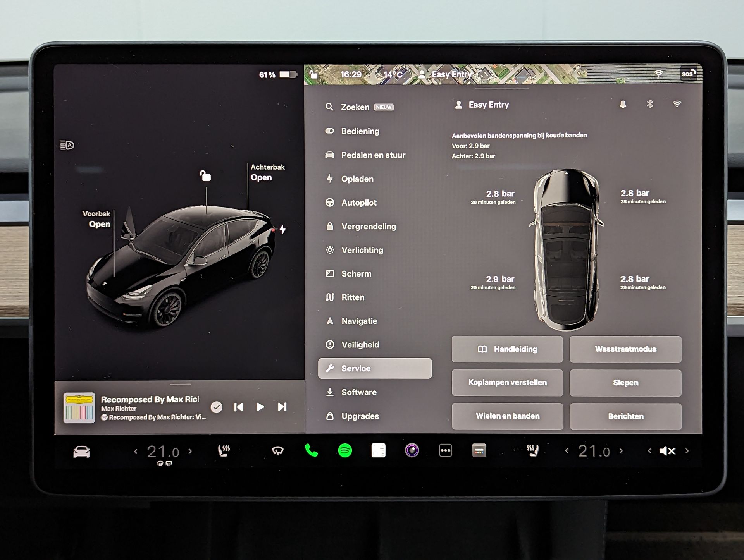Open the all apps three-dots launcher

[446, 451]
